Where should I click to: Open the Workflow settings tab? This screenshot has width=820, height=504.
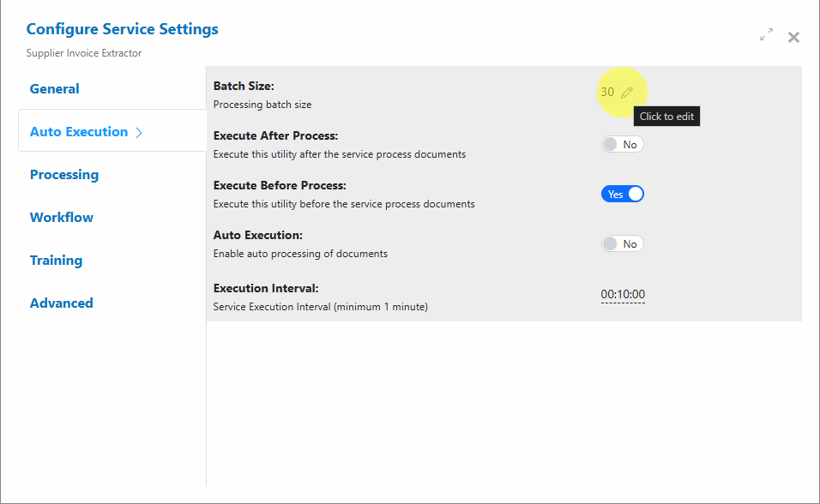(62, 218)
